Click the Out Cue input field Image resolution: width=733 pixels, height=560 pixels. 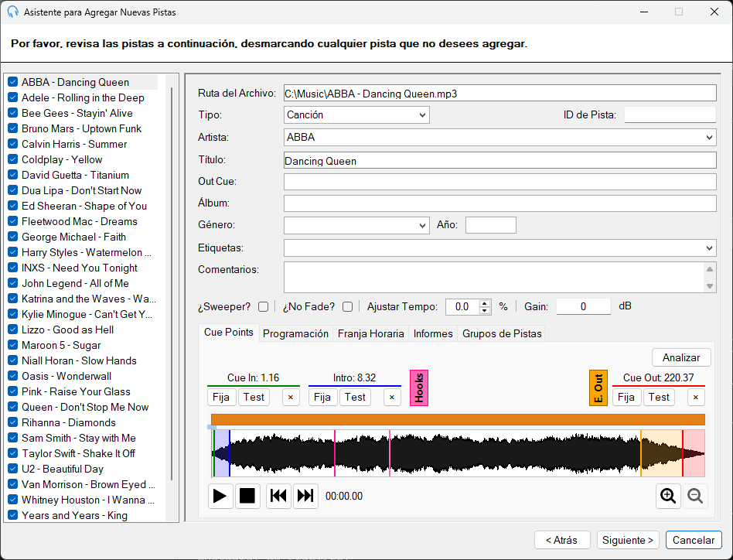(499, 181)
